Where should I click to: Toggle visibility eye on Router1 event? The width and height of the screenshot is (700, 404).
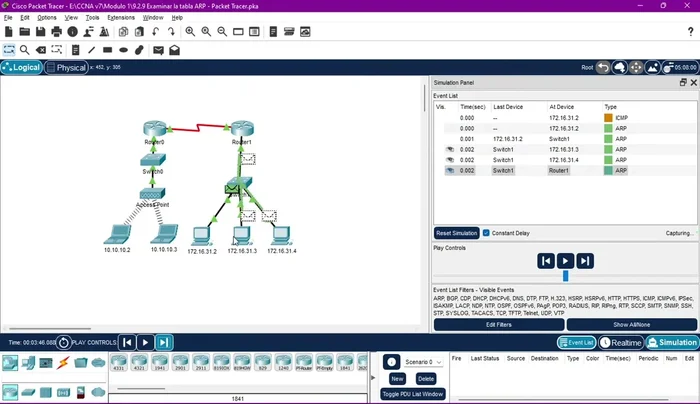point(450,171)
